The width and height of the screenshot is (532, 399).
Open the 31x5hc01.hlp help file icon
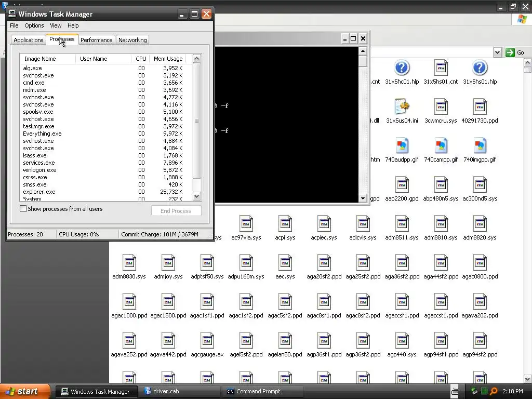(402, 68)
